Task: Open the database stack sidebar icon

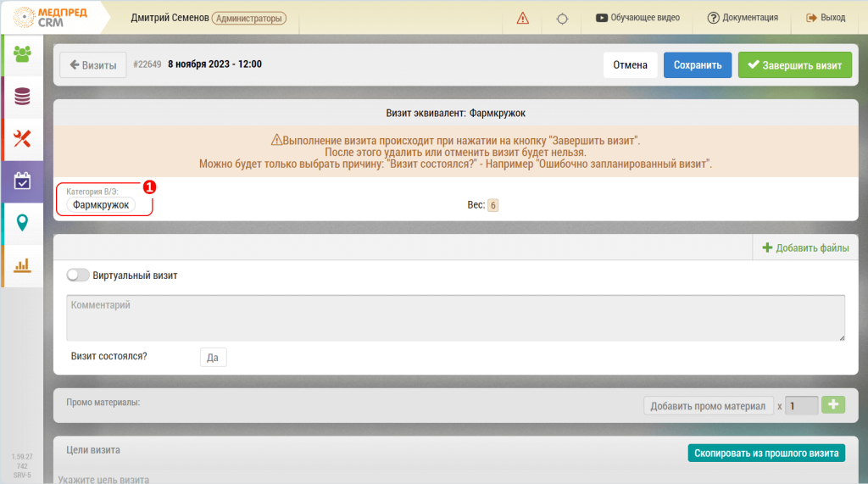Action: [22, 97]
